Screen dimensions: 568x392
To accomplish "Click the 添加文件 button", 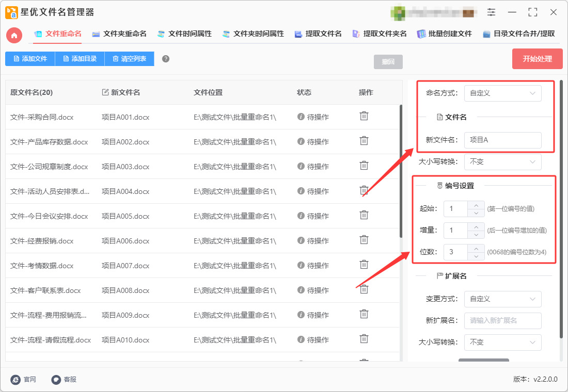I will click(x=30, y=59).
